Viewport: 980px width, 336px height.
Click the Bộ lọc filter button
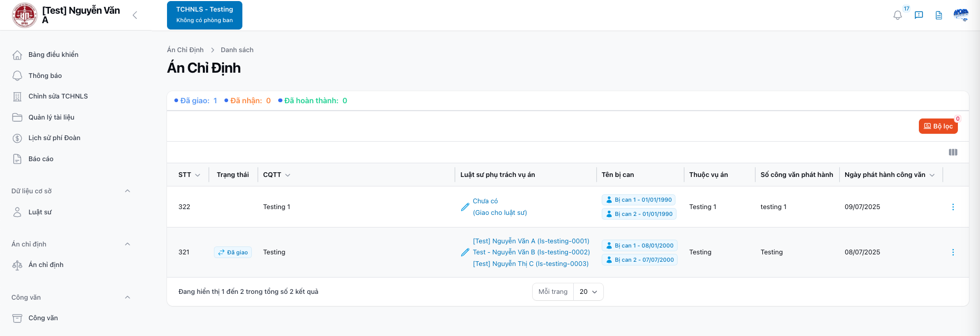(938, 126)
